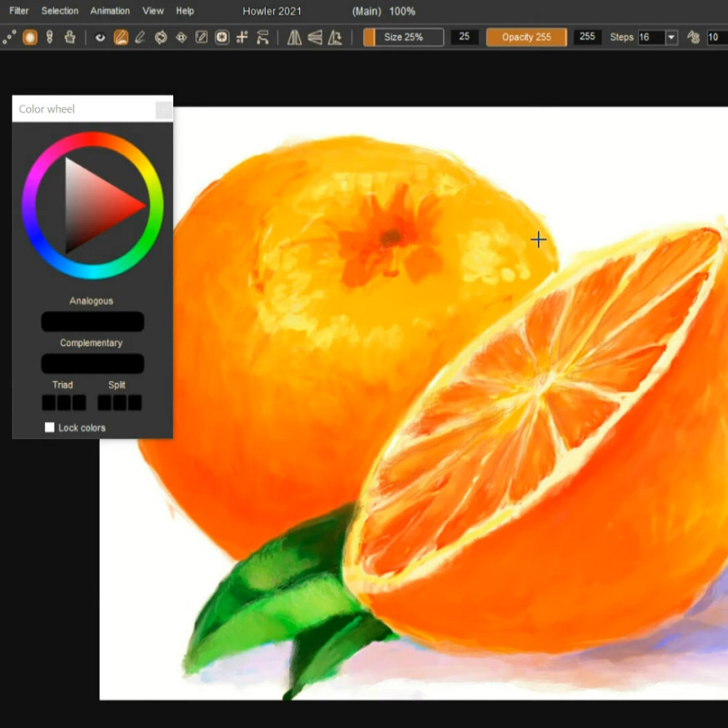
Task: Click the rotate triangle icon
Action: [x=335, y=37]
